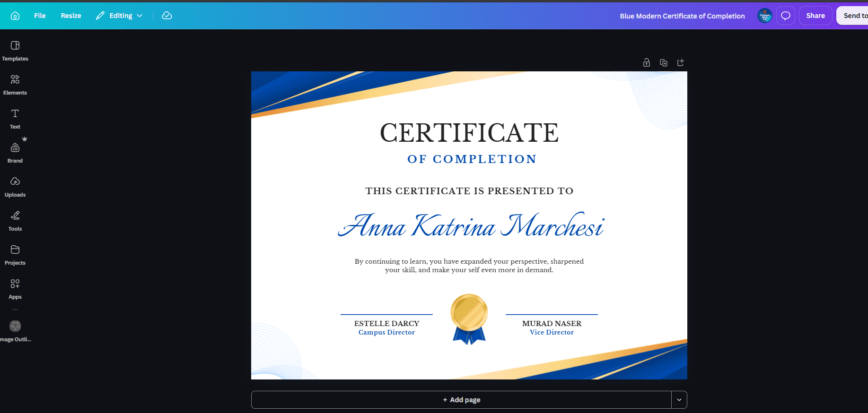
Task: Click the cloud save status icon
Action: tap(167, 16)
